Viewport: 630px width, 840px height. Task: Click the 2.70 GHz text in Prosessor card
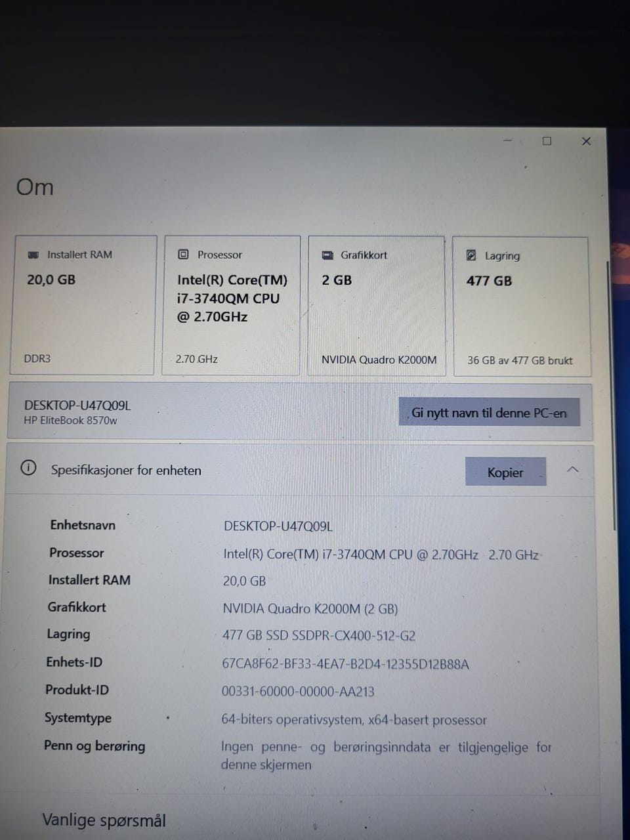pos(197,359)
